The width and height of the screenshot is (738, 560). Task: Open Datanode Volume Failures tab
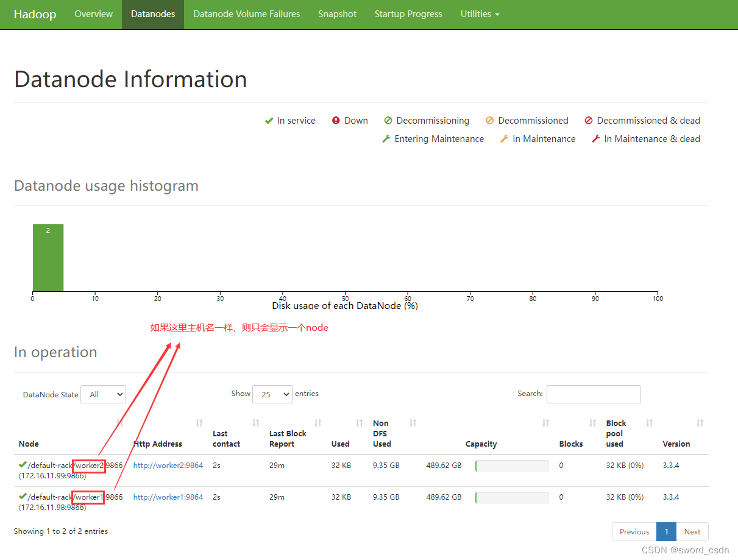point(247,14)
